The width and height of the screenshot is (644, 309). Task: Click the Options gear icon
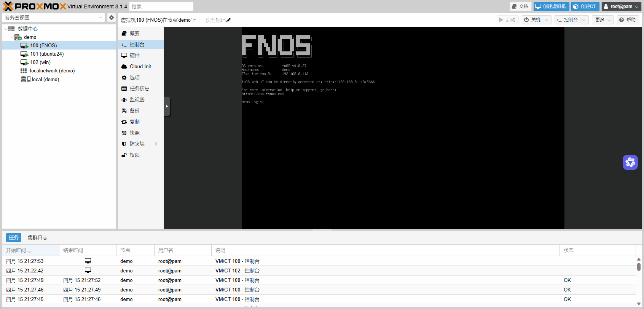click(x=124, y=78)
